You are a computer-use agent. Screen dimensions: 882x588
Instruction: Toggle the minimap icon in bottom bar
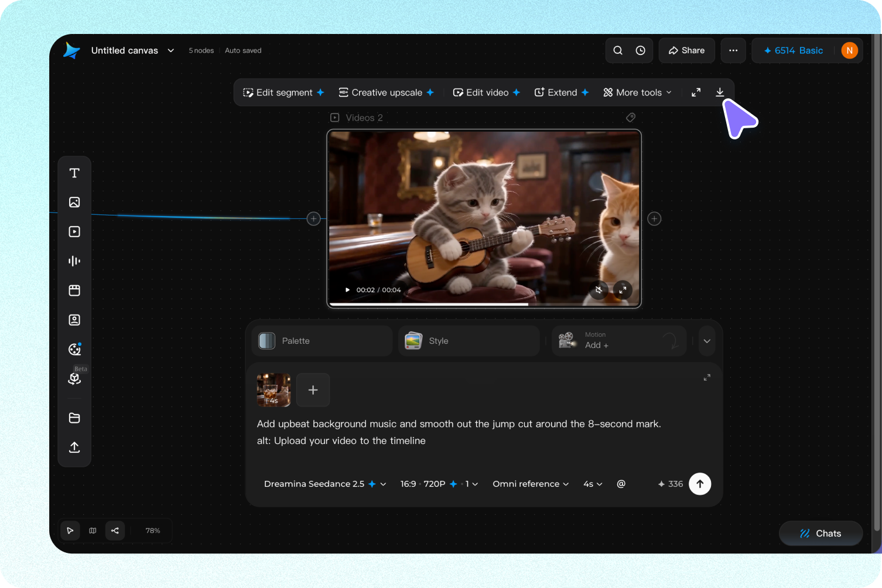pos(93,531)
